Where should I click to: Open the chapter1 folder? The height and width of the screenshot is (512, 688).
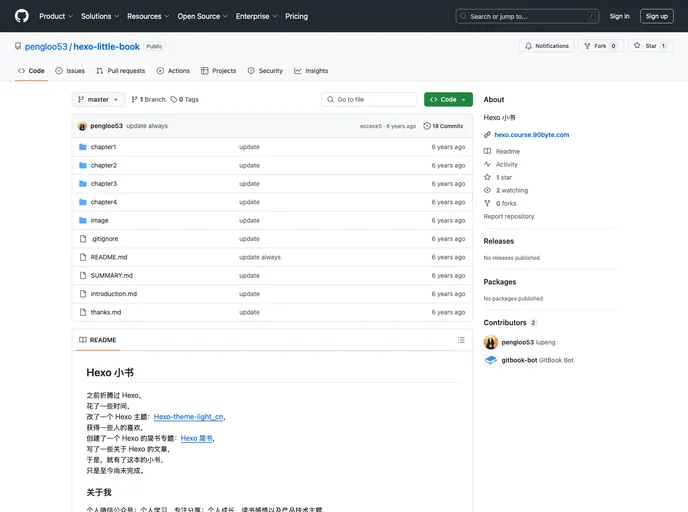[x=103, y=147]
